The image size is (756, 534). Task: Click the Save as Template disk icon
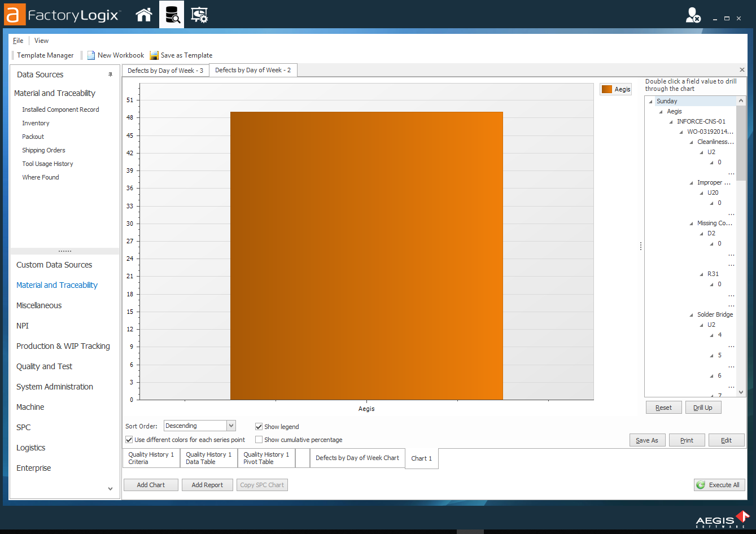click(x=154, y=55)
